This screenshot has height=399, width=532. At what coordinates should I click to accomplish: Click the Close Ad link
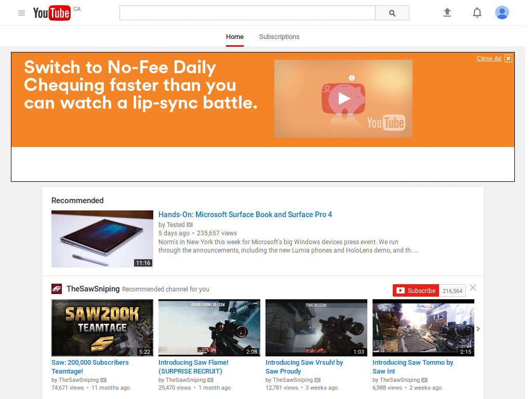point(489,58)
